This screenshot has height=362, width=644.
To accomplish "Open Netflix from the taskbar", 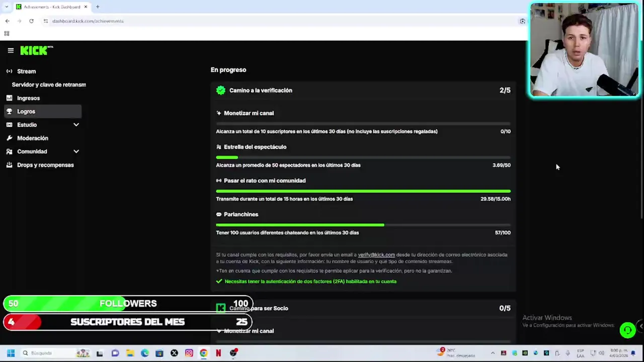I will [218, 353].
